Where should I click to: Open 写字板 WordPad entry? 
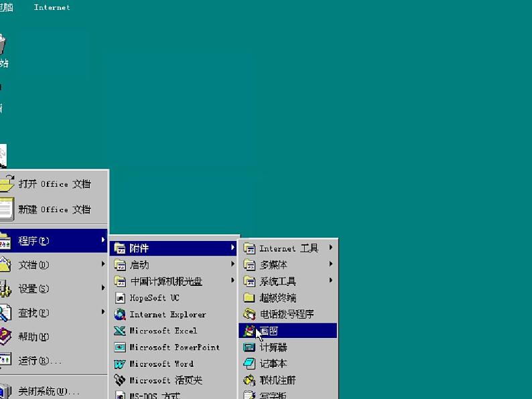287,394
